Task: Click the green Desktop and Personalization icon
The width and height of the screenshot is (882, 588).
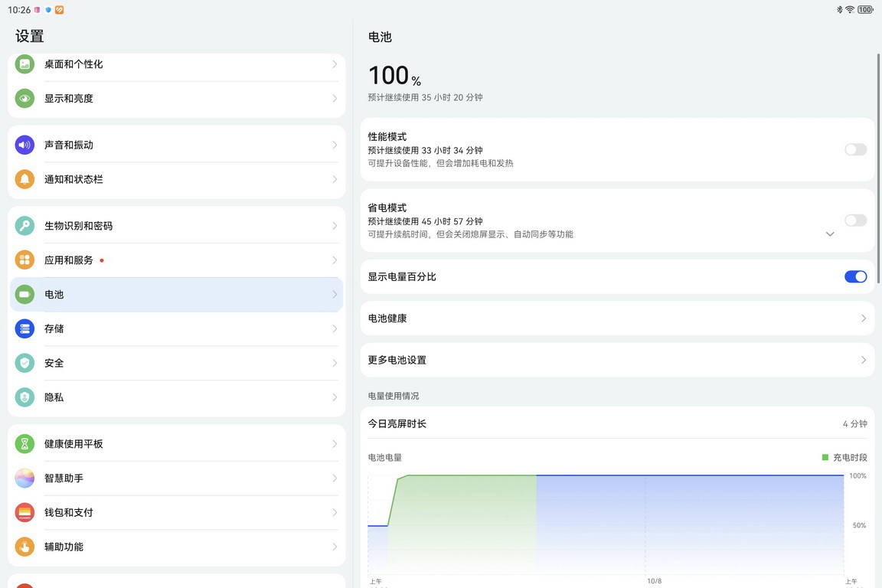Action: pos(24,64)
